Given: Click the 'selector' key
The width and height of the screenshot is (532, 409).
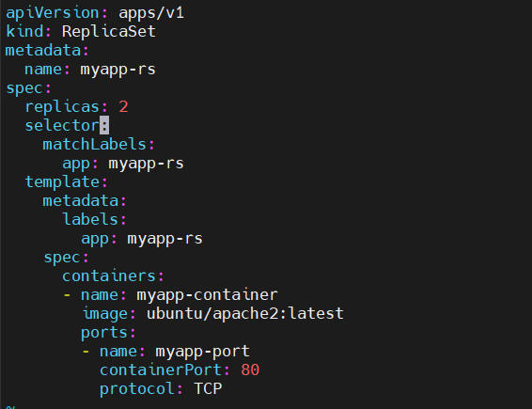Looking at the screenshot, I should pyautogui.click(x=62, y=126).
